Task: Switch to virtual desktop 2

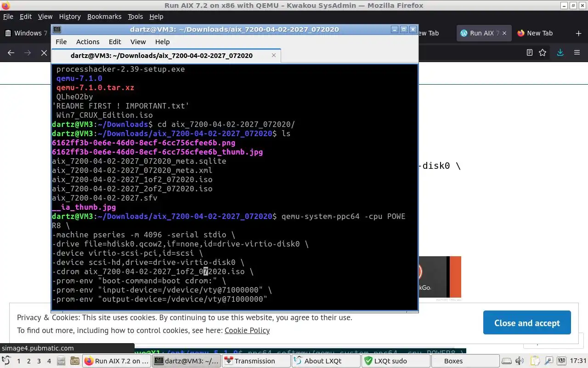Action: [x=28, y=361]
